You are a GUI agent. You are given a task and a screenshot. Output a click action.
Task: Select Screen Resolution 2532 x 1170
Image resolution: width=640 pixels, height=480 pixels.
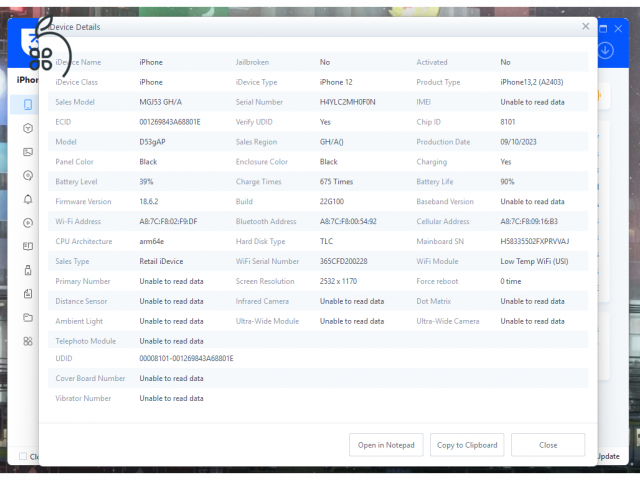(338, 281)
